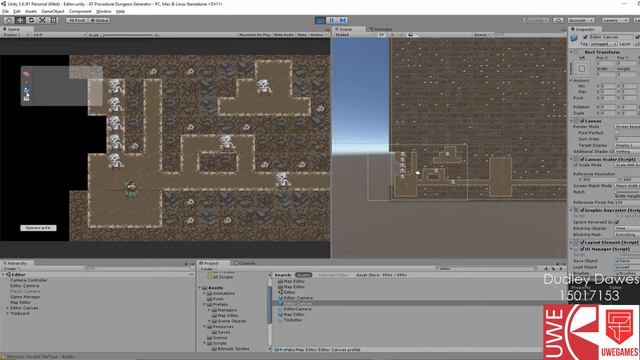Adjust the Match width-height slider
640x360 pixels.
(628, 192)
